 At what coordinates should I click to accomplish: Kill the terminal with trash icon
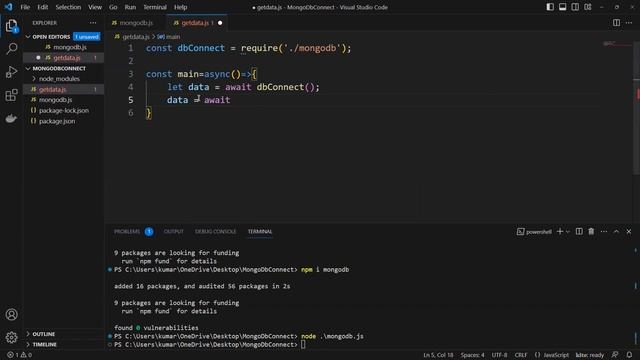(x=591, y=231)
